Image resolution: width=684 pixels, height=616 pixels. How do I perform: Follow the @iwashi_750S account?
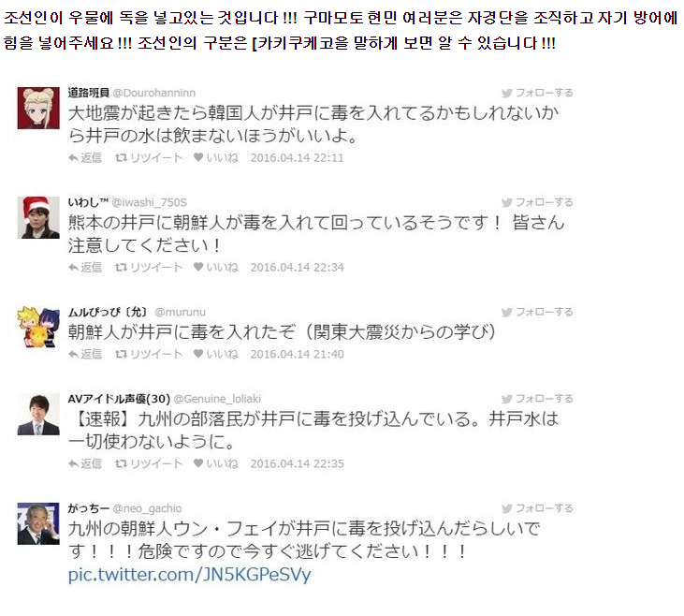tap(537, 202)
